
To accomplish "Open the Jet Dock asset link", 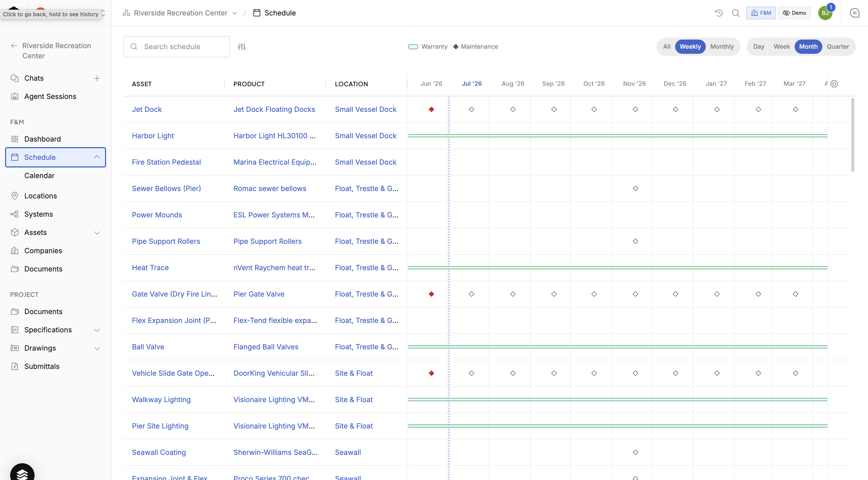I will (x=147, y=110).
